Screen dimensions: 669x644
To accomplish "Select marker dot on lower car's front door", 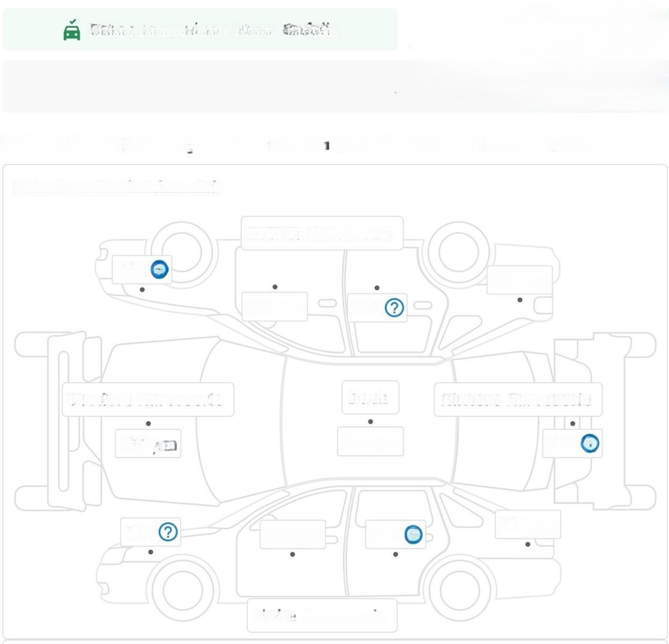I will 292,554.
